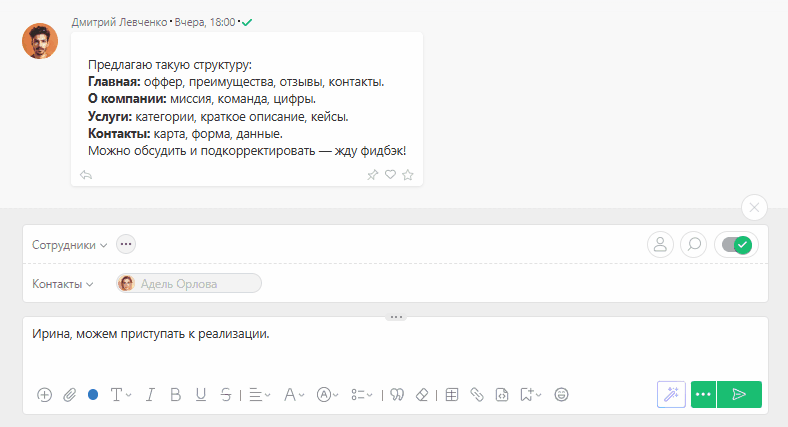Viewport: 788px width, 427px height.
Task: Click the magic wand AI button
Action: pos(671,394)
